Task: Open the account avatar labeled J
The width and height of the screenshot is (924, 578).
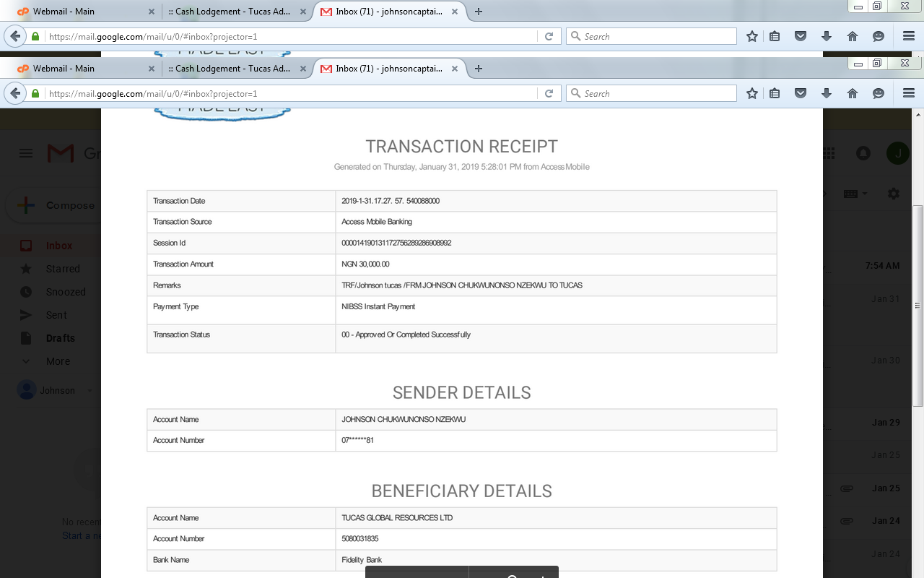Action: pos(897,153)
